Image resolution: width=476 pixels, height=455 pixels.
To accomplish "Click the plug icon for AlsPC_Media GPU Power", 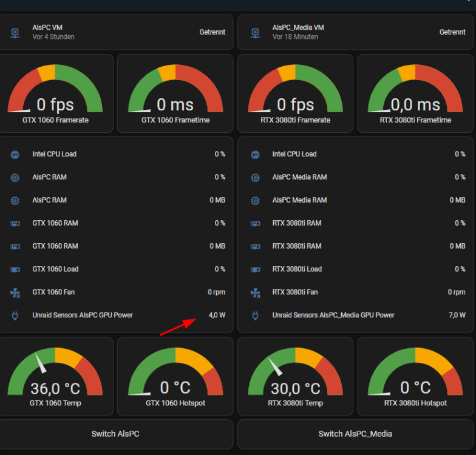I will click(255, 315).
